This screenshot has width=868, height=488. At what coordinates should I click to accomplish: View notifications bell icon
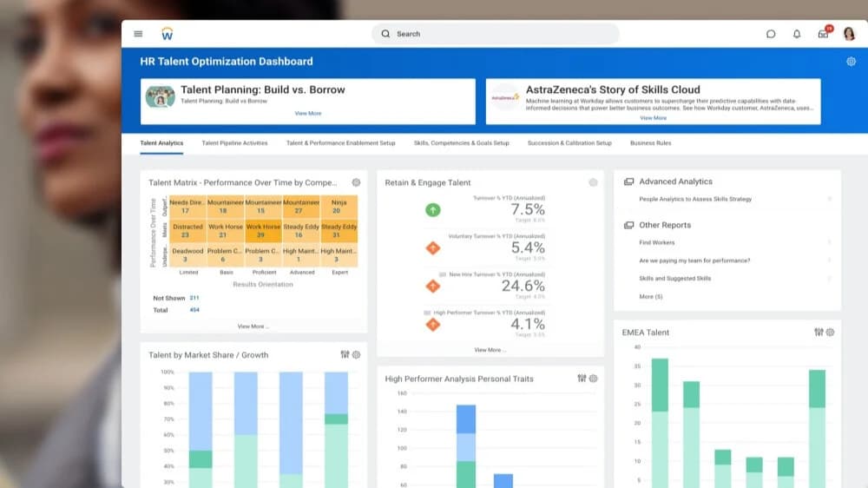click(x=797, y=34)
